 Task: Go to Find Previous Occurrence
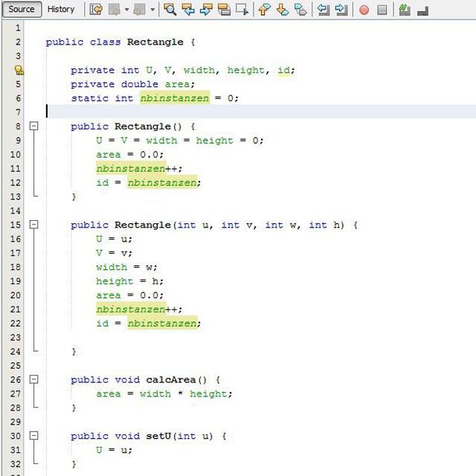point(188,10)
